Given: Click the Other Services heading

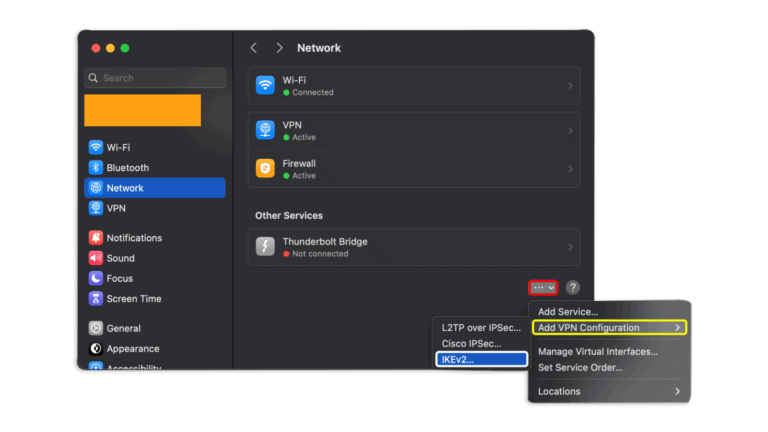Looking at the screenshot, I should (x=288, y=216).
